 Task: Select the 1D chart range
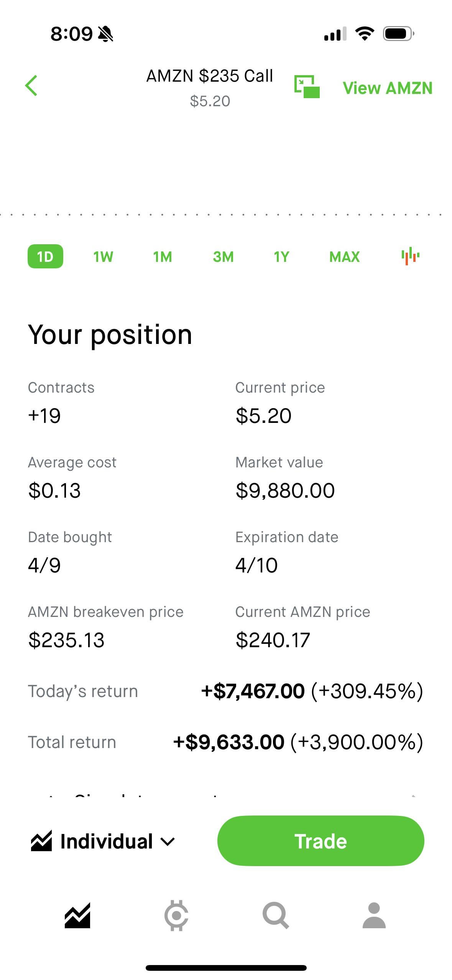coord(45,257)
